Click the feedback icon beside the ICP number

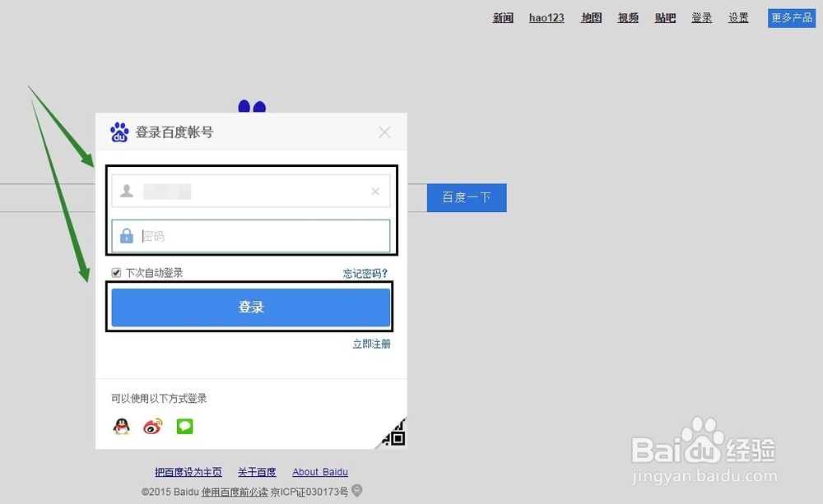[356, 490]
